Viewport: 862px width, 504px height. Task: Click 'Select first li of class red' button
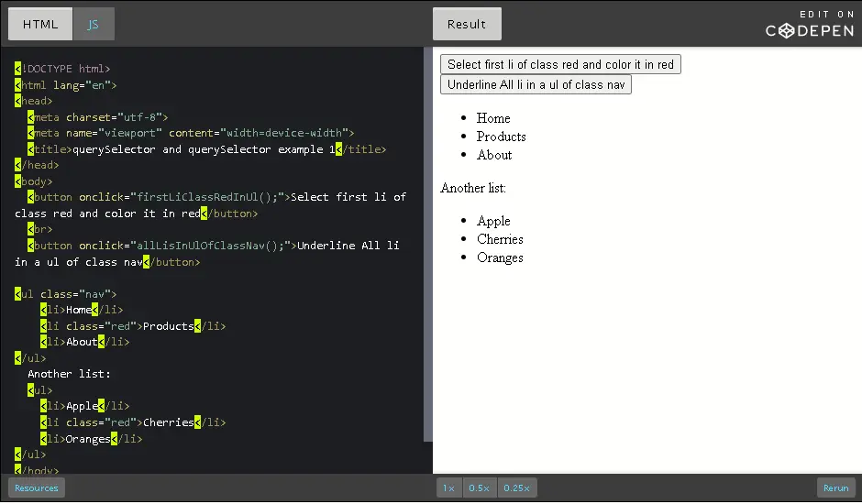pos(560,64)
